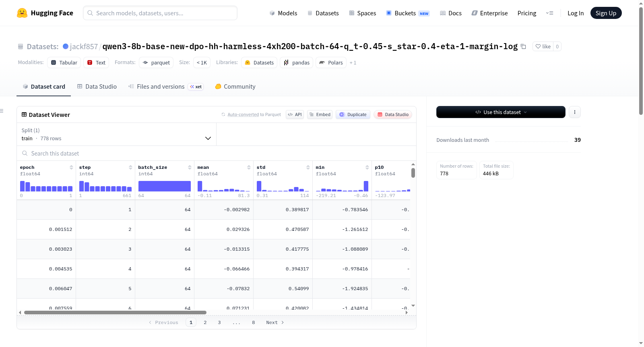Go to page 2 of the dataset

[205, 322]
